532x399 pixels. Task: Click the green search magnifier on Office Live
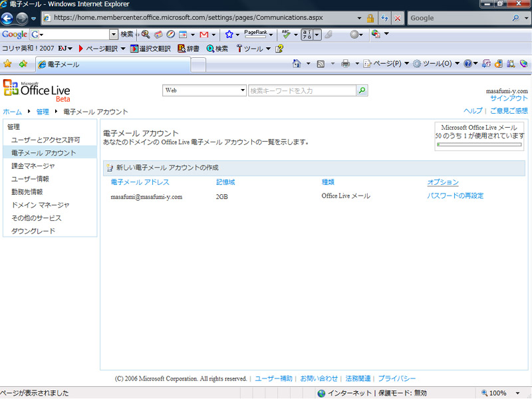(362, 90)
